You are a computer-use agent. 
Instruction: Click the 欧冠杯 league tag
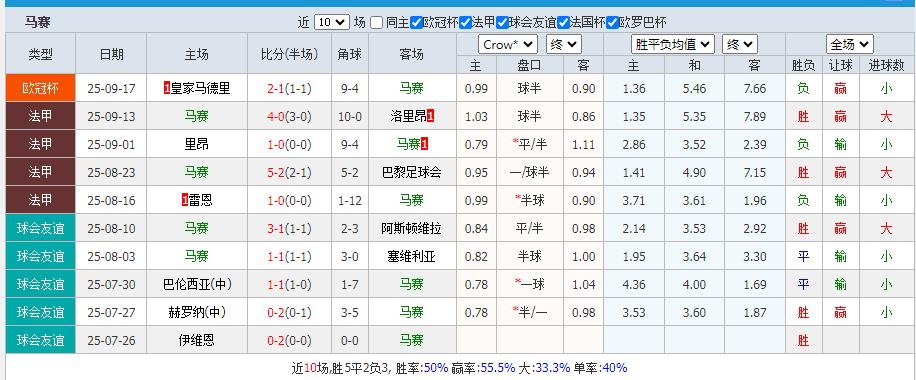[40, 88]
